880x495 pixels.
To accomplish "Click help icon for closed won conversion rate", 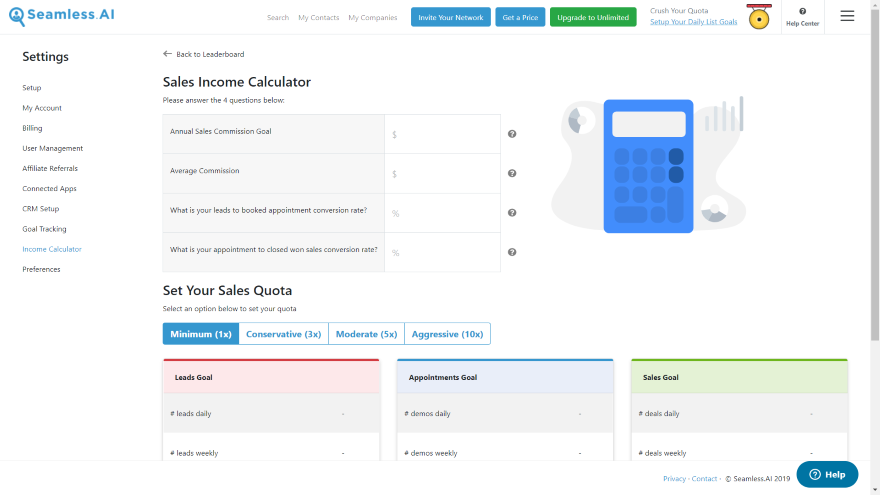I will click(x=512, y=252).
